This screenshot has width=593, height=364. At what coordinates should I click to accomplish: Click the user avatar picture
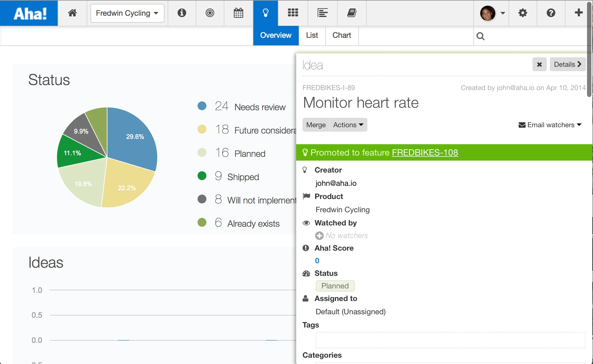pos(488,13)
